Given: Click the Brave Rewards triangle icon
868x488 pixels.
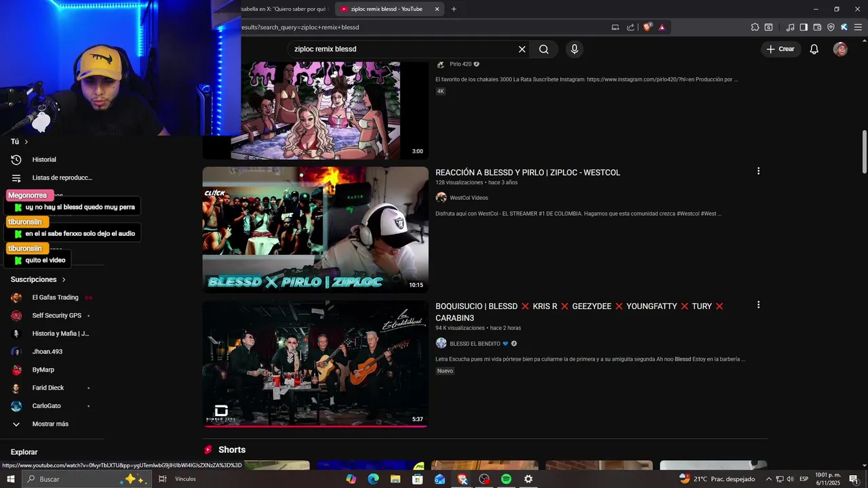Looking at the screenshot, I should tap(662, 28).
